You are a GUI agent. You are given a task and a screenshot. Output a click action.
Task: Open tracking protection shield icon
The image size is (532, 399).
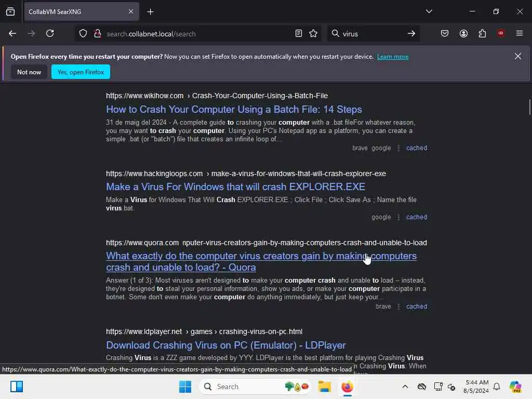click(x=83, y=34)
